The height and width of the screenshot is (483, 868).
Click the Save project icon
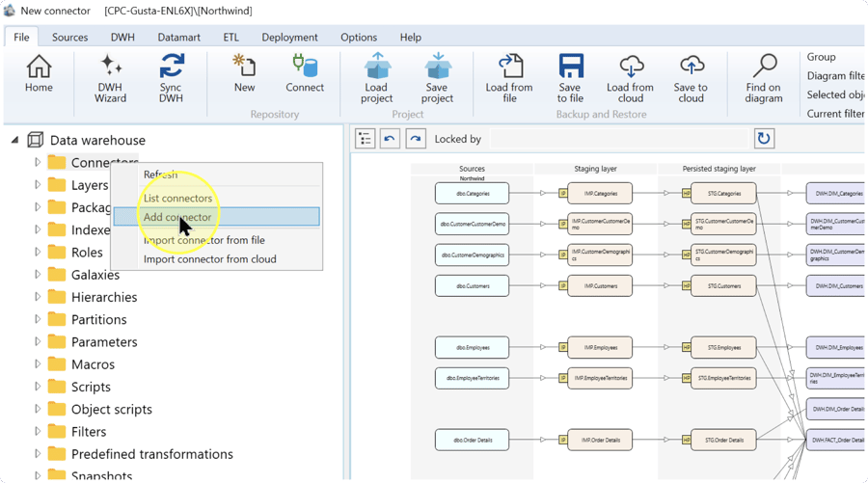coord(437,66)
